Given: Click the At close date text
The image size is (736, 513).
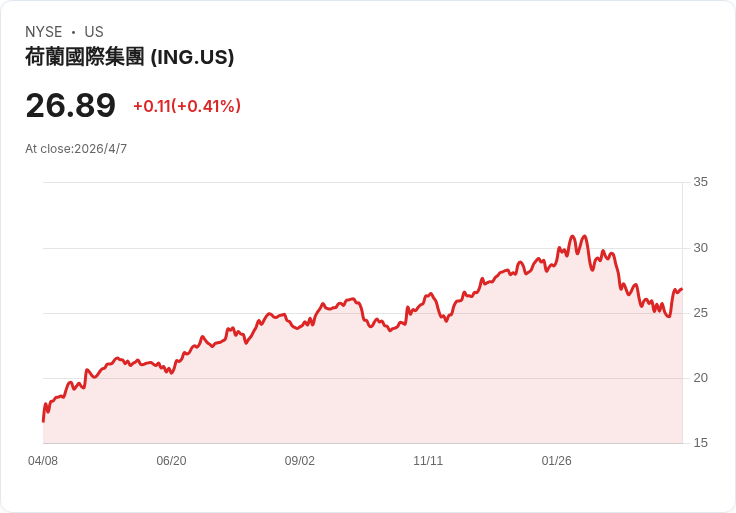Looking at the screenshot, I should tap(76, 149).
